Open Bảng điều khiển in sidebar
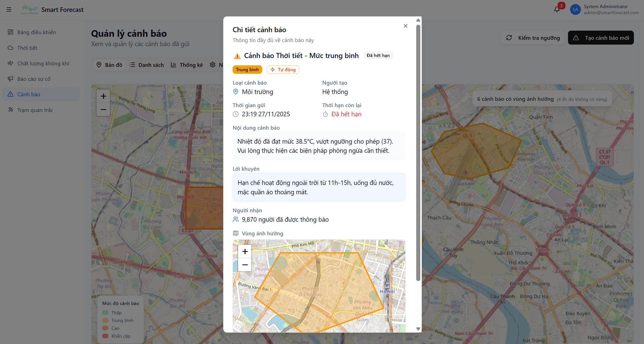 [36, 32]
